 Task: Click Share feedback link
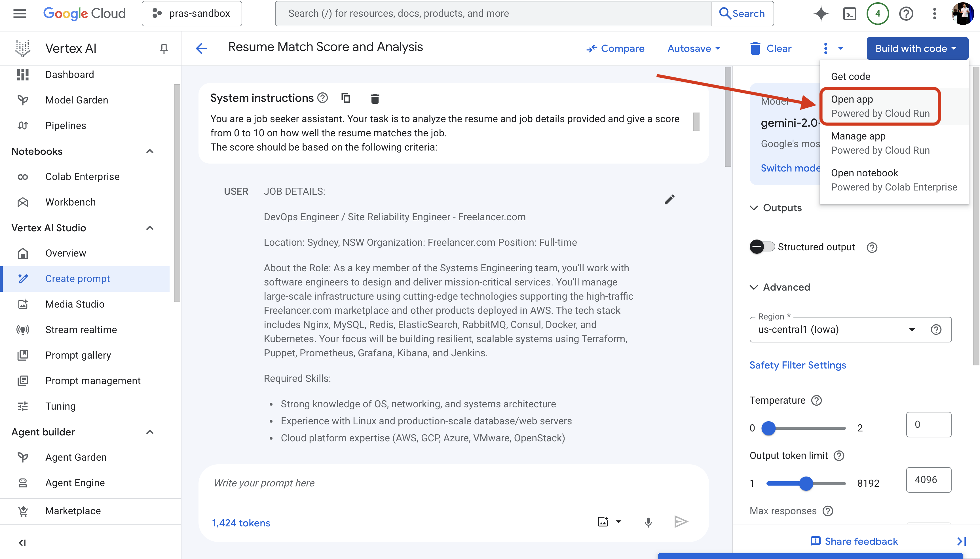[854, 541]
